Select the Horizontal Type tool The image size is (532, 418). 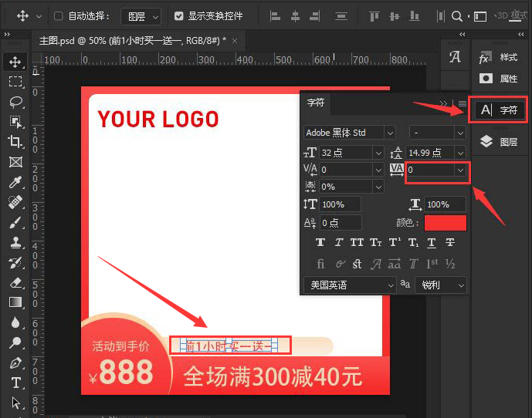pyautogui.click(x=15, y=383)
